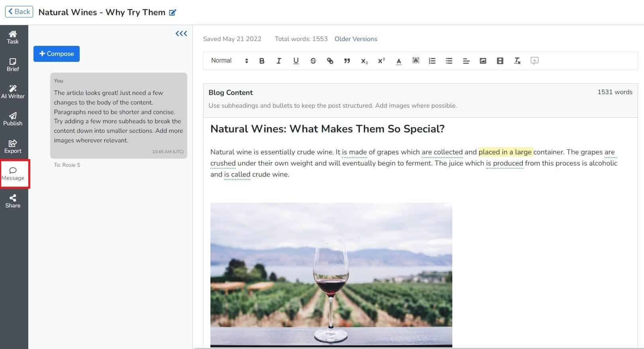Toggle underline formatting
This screenshot has width=644, height=349.
(x=296, y=61)
